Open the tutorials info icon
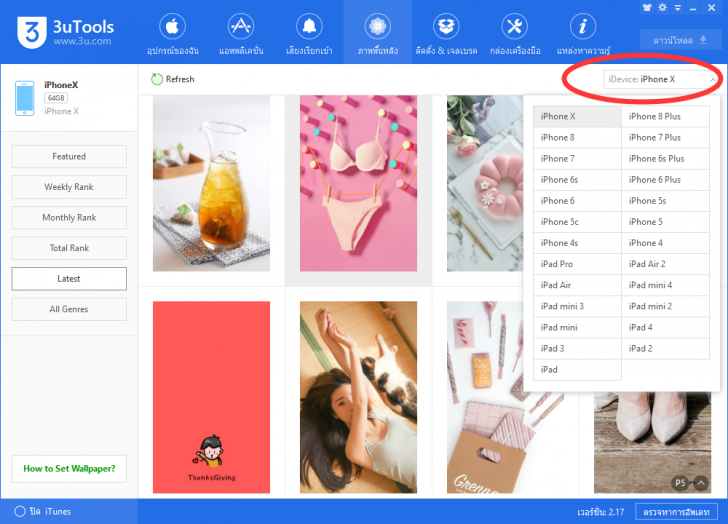Viewport: 728px width, 524px height. [583, 26]
